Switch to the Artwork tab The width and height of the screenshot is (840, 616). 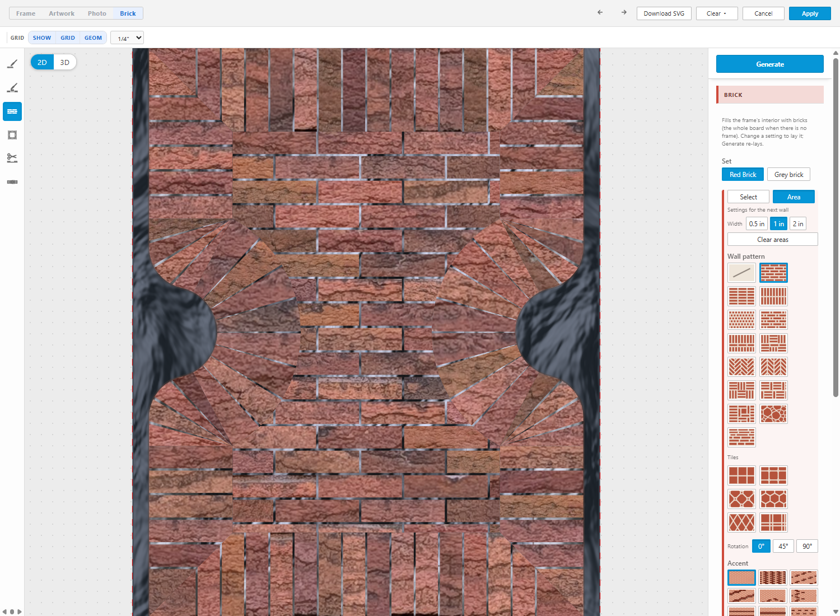tap(62, 13)
